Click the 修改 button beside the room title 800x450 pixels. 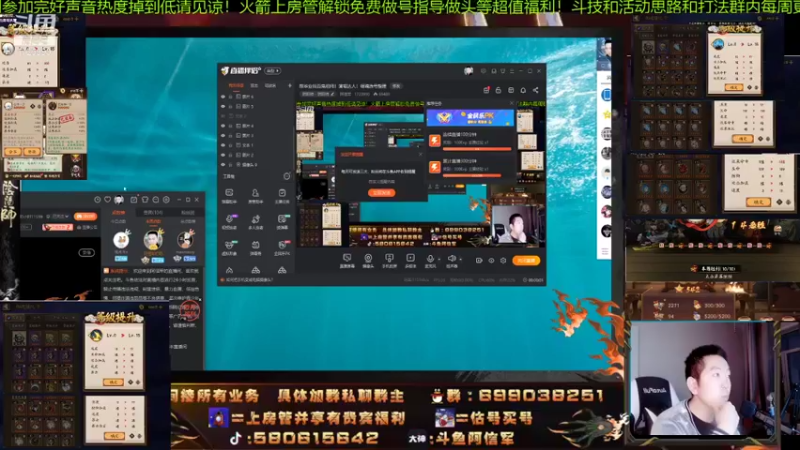tap(396, 86)
